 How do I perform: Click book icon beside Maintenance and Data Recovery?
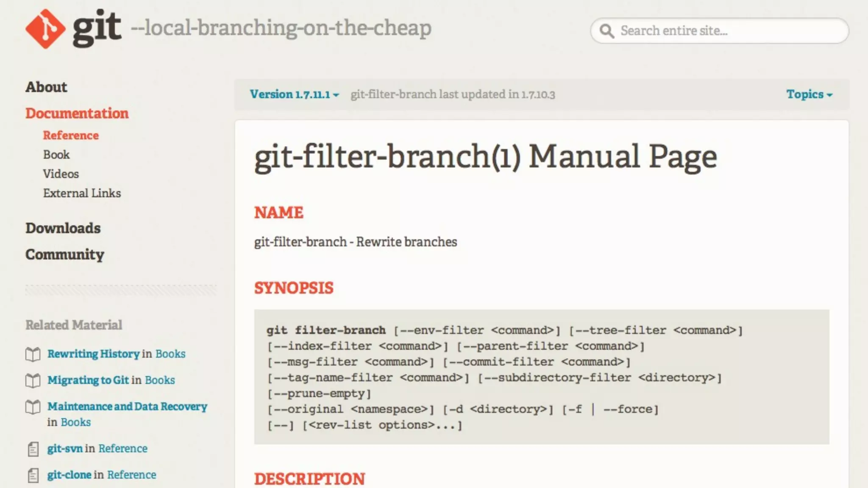(33, 407)
